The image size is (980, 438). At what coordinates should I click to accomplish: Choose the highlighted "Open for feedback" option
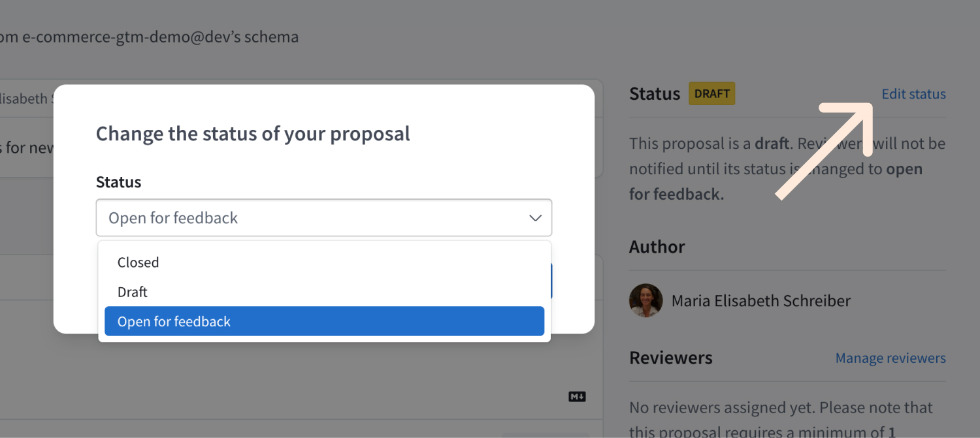(x=174, y=321)
